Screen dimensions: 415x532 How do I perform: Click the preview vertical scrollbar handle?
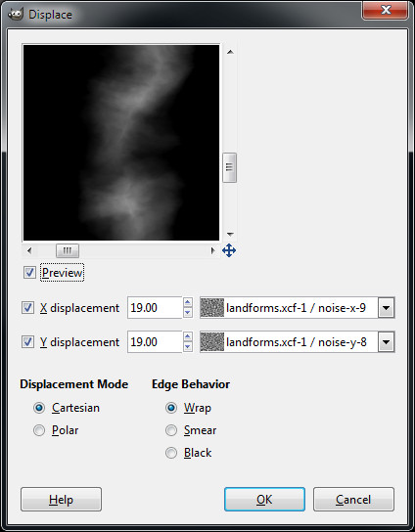point(230,167)
